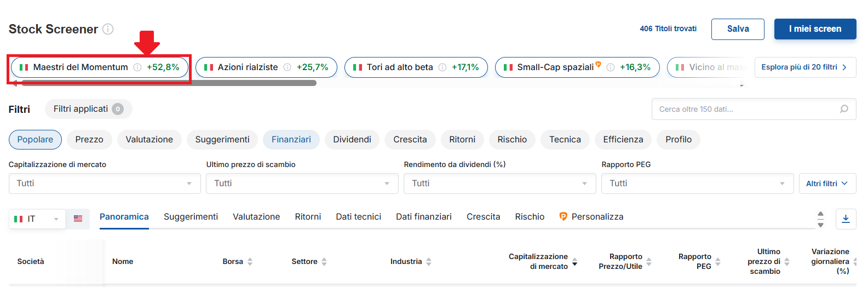Sort the table by Borsa column arrows

(250, 262)
